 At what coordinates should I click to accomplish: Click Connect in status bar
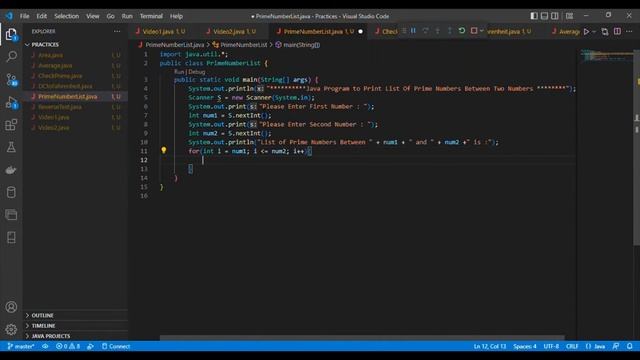[116, 346]
